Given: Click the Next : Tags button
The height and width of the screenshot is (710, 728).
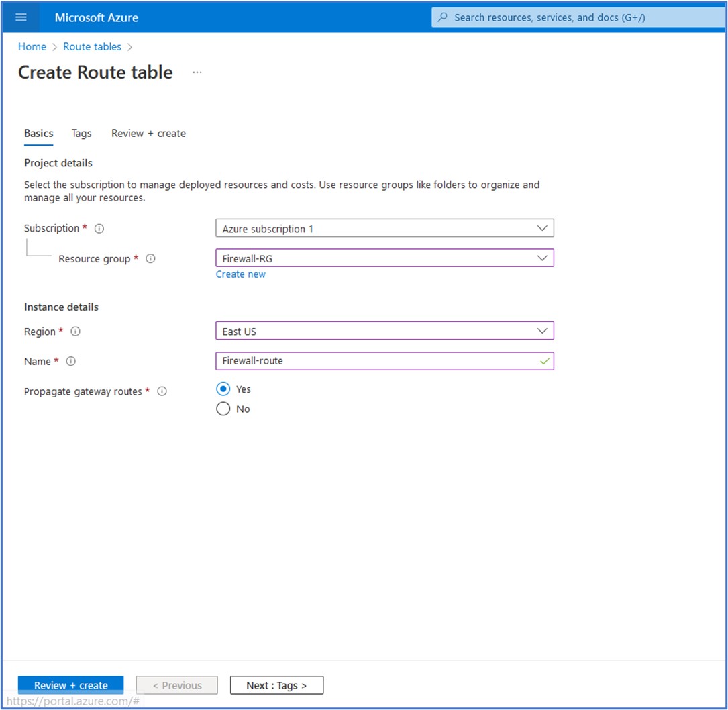Looking at the screenshot, I should pos(276,685).
